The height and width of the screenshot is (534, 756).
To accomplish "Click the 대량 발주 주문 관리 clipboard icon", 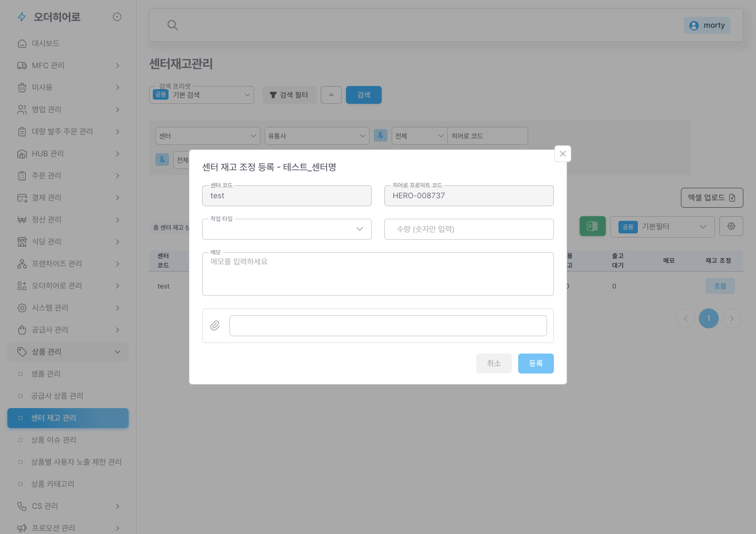I will tap(22, 132).
